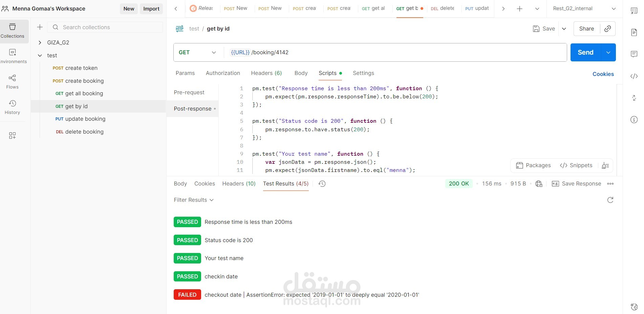The width and height of the screenshot is (644, 314).
Task: Click the plus icon to create collection
Action: [40, 27]
